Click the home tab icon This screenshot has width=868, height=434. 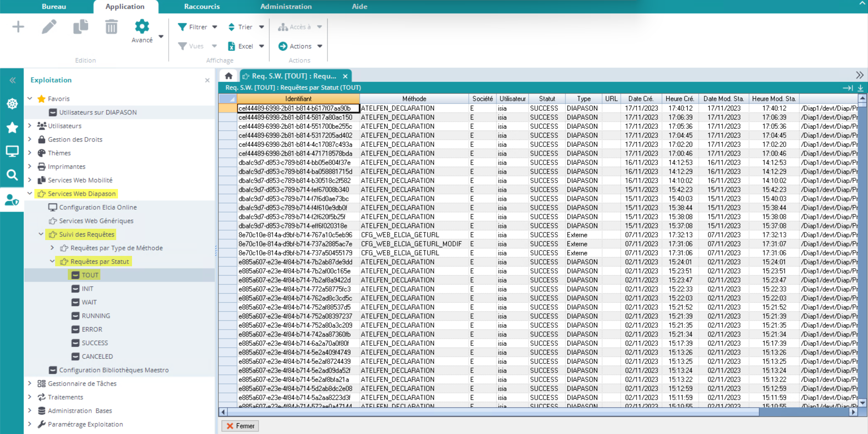point(229,76)
